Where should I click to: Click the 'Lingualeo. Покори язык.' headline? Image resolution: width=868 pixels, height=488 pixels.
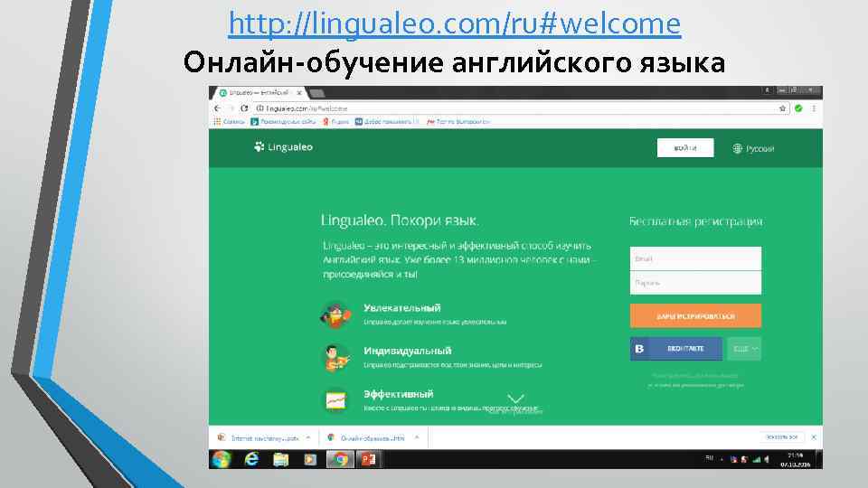[400, 221]
